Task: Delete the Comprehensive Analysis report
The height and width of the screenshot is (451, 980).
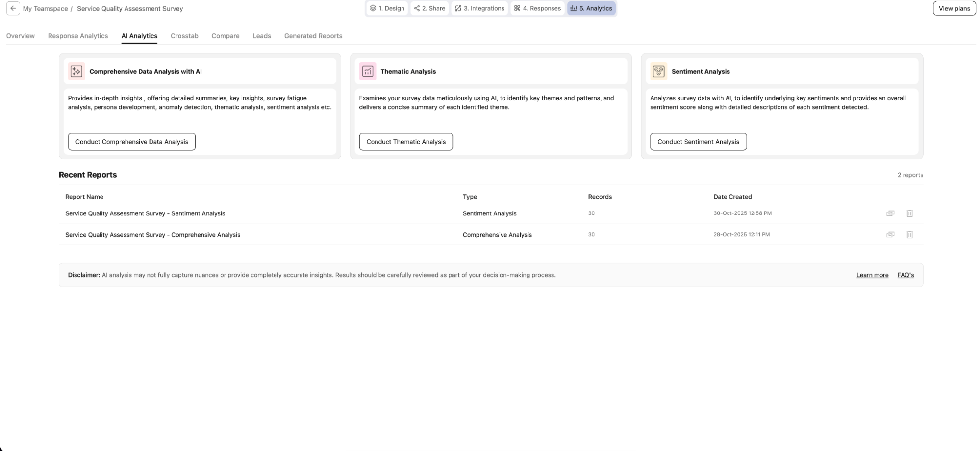Action: (910, 235)
